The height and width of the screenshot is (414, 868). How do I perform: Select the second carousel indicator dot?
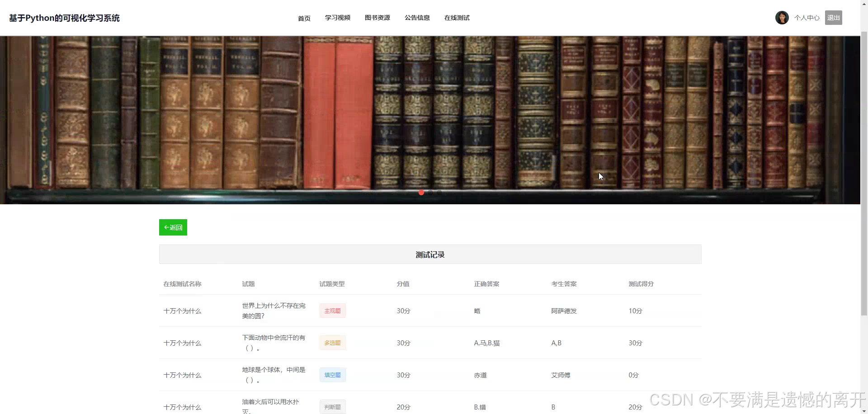[430, 192]
